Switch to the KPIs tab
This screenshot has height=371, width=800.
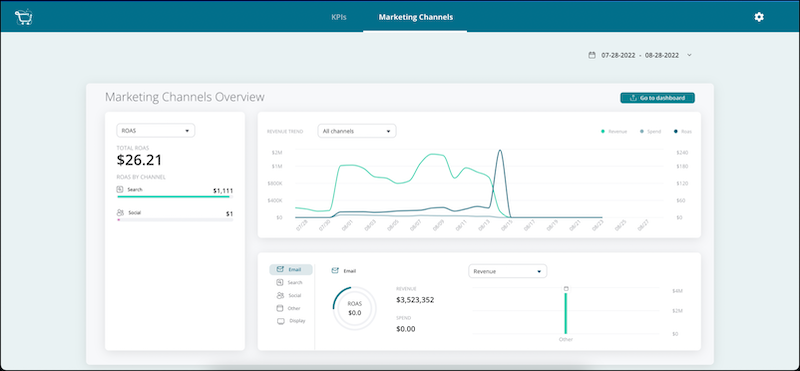click(x=339, y=17)
